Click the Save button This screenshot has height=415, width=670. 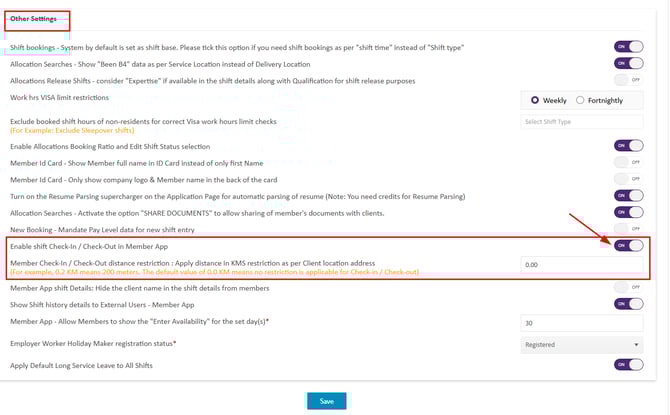326,401
